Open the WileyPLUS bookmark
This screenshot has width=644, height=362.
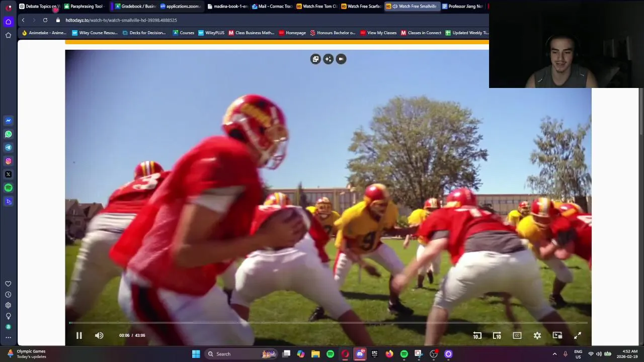211,33
